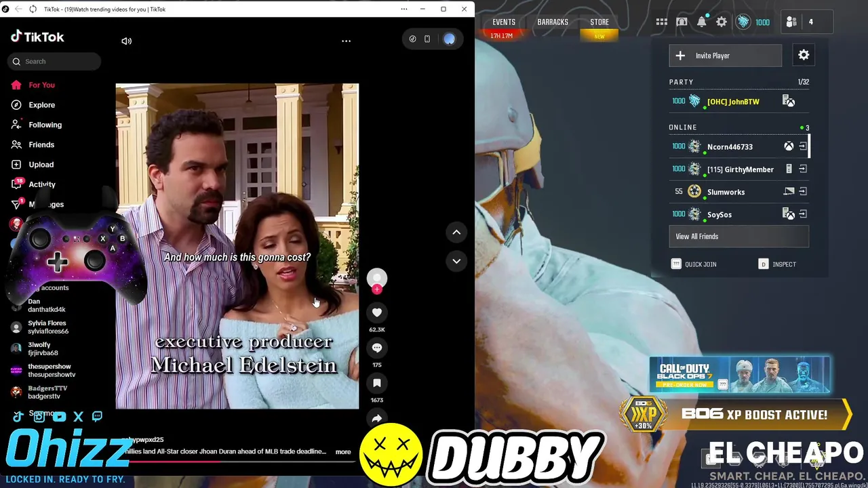This screenshot has height=488, width=868.
Task: Open TikTok search field
Action: (x=55, y=61)
